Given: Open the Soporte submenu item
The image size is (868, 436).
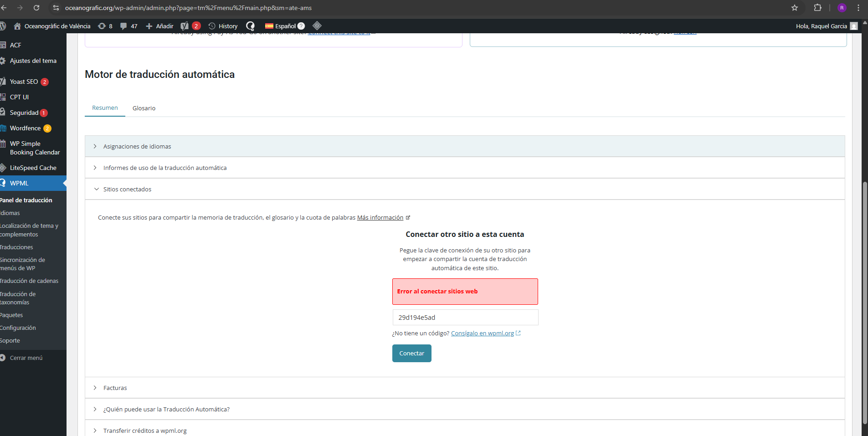Looking at the screenshot, I should click(10, 340).
